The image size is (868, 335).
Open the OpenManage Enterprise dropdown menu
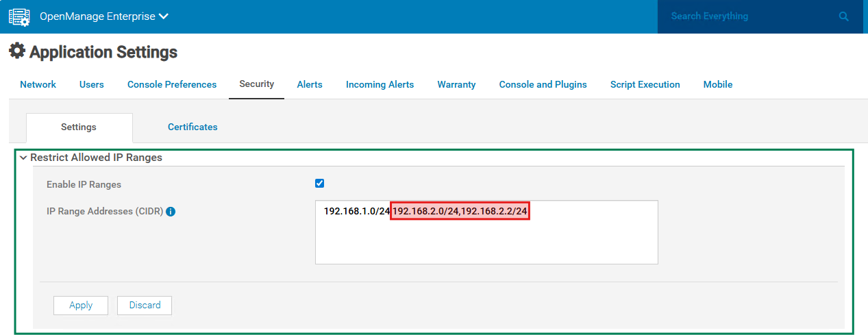104,16
